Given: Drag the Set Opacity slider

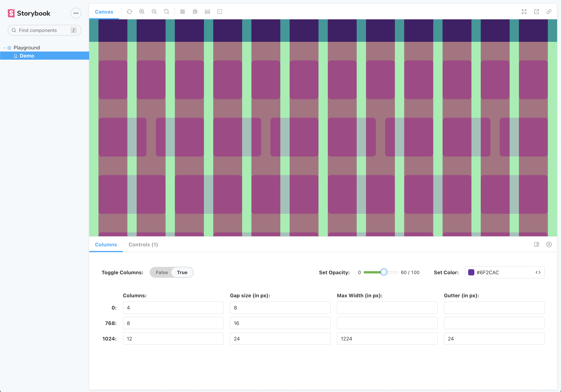Looking at the screenshot, I should (383, 272).
